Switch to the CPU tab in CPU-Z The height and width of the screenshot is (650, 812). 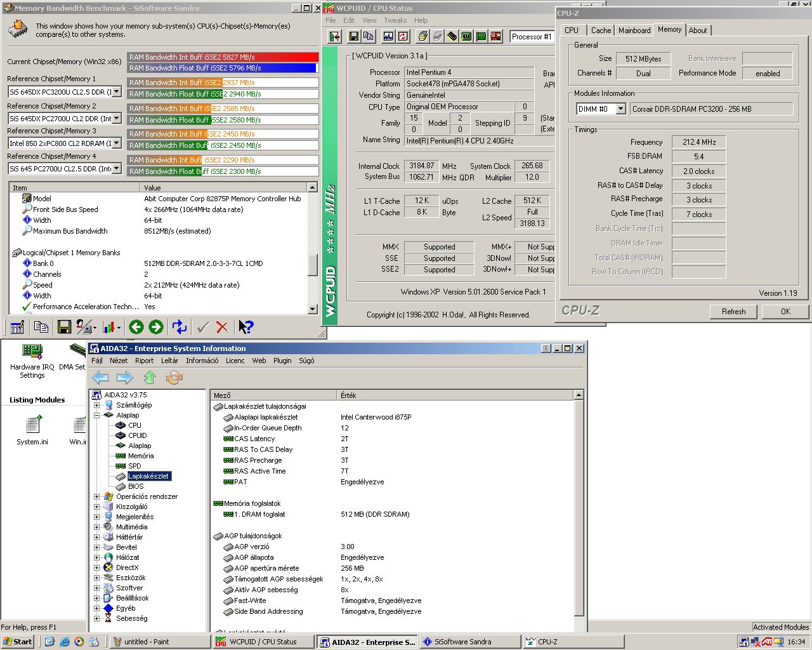coord(572,30)
